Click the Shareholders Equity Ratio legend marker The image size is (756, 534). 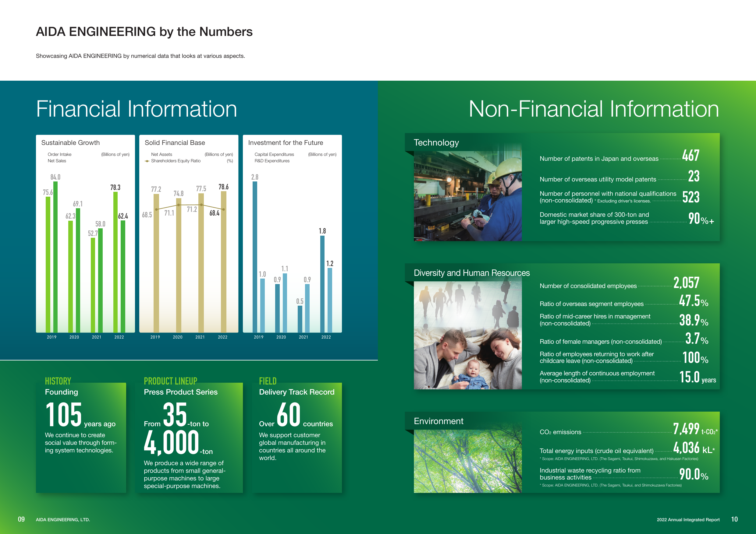(x=147, y=161)
